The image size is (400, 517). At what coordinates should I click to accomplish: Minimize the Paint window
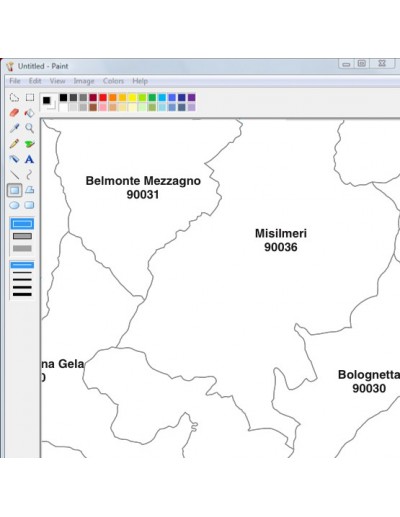(346, 64)
